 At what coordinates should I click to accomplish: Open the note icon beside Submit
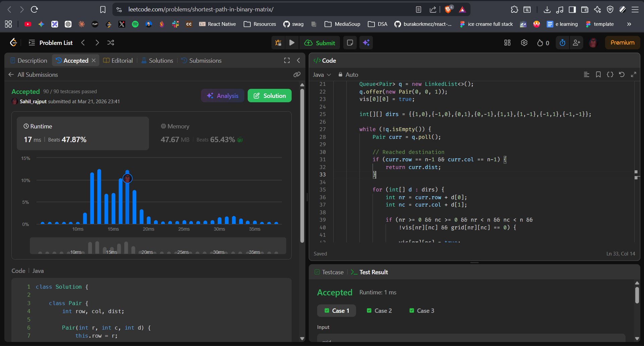(350, 43)
